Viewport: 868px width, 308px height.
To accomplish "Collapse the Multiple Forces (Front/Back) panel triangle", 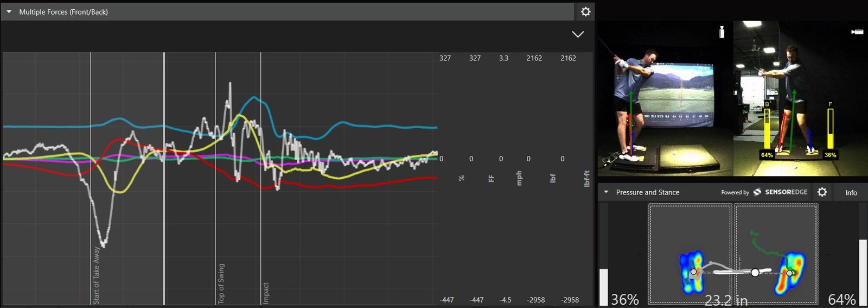I will click(9, 11).
